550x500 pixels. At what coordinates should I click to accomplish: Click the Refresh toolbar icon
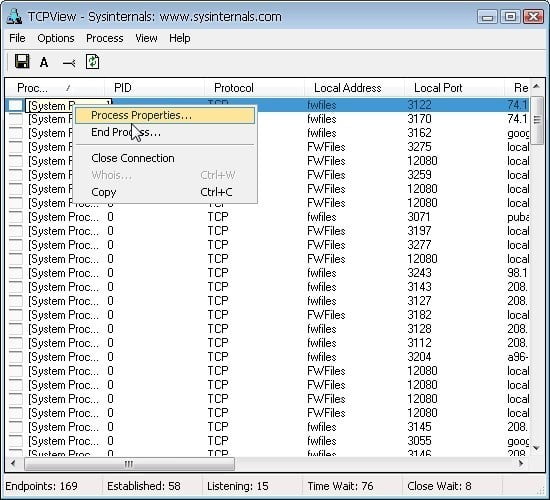93,62
